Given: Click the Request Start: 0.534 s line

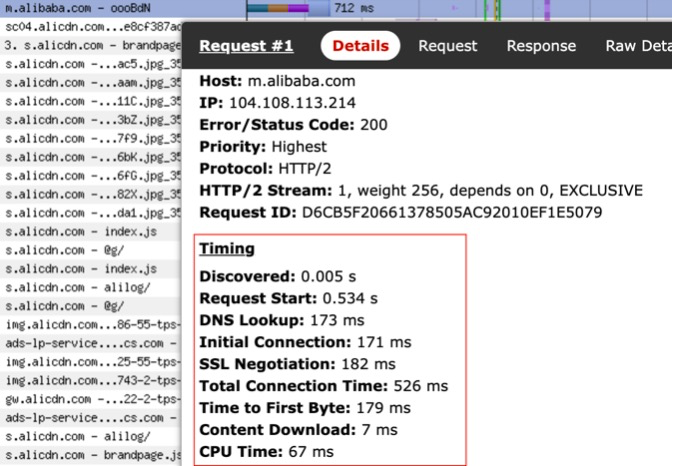Looking at the screenshot, I should click(x=288, y=298).
